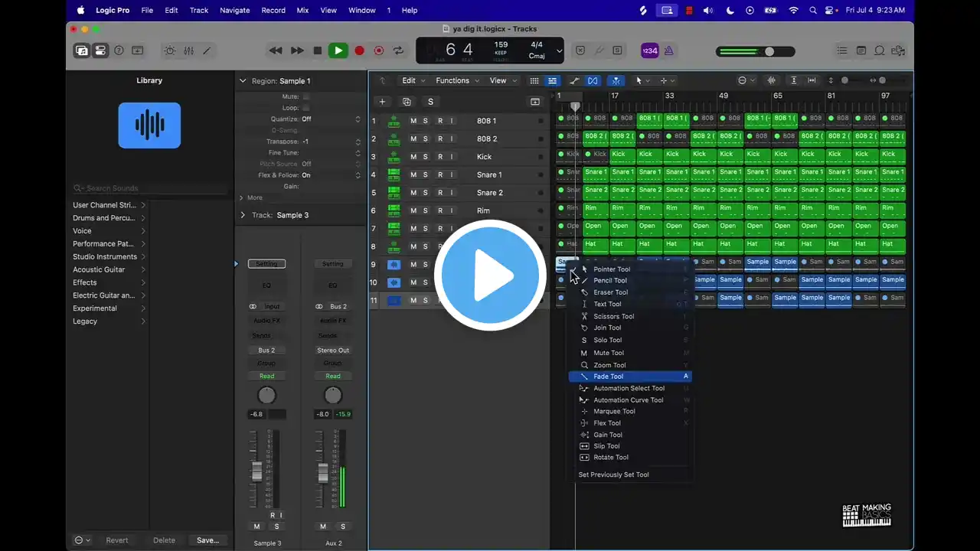Screen dimensions: 980x551
Task: Toggle the count-in 1234 button
Action: [x=649, y=51]
